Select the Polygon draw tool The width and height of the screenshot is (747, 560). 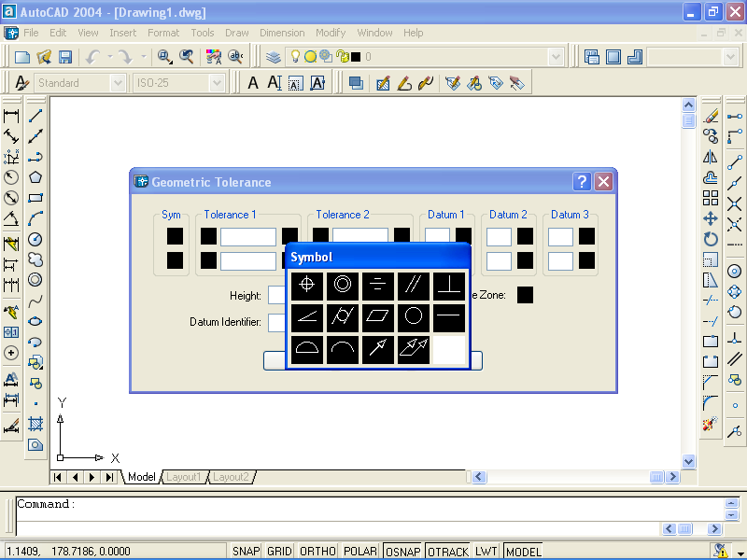[x=35, y=177]
